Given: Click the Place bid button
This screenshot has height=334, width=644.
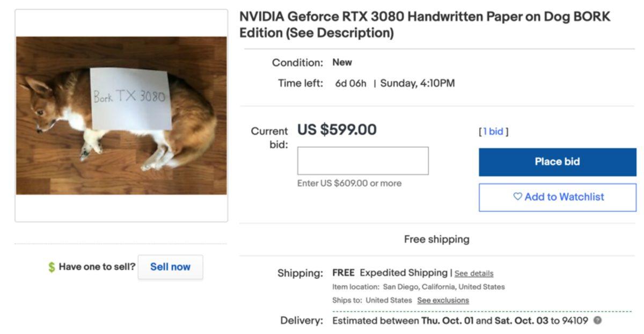Looking at the screenshot, I should (557, 161).
